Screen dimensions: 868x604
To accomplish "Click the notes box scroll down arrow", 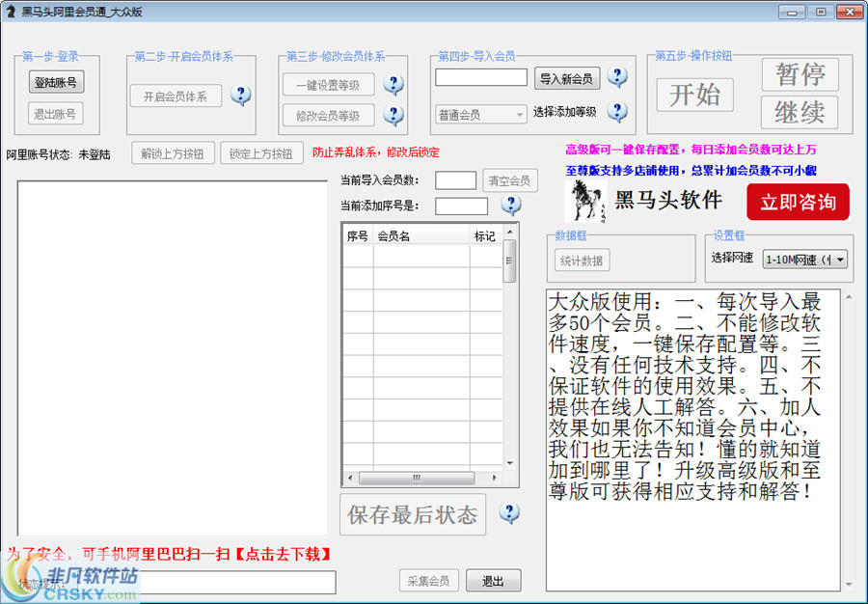I will pyautogui.click(x=850, y=585).
